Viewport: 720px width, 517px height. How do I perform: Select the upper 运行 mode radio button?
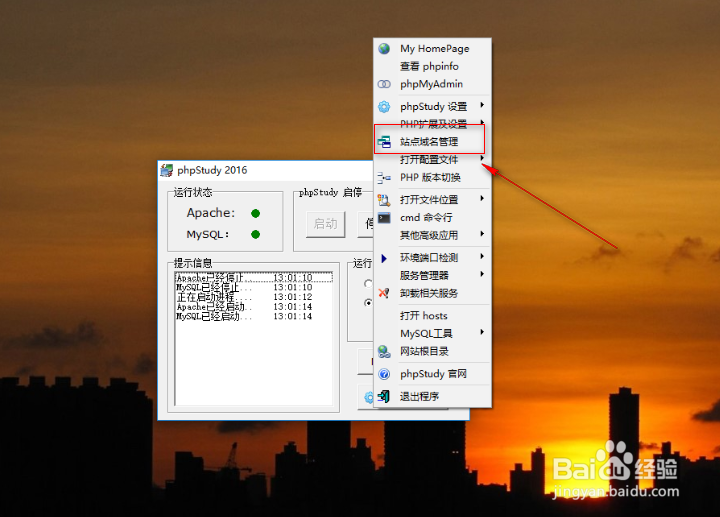368,284
